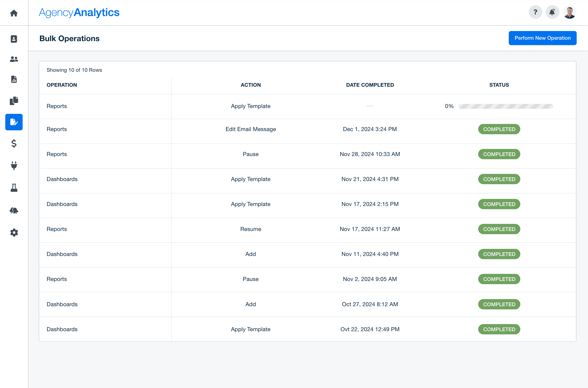588x388 pixels.
Task: Select the bulk operations edit icon
Action: pos(14,122)
